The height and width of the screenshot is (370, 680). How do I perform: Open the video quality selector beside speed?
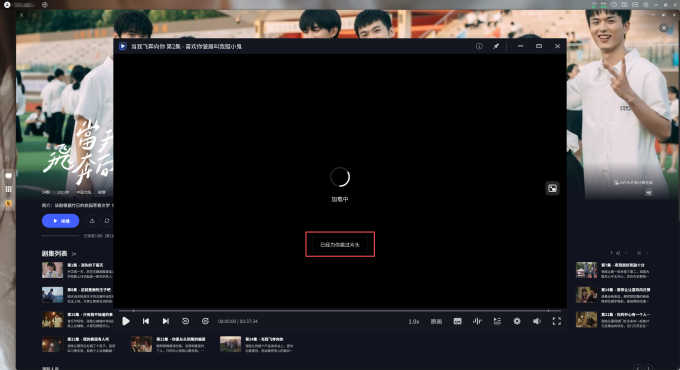tap(436, 321)
